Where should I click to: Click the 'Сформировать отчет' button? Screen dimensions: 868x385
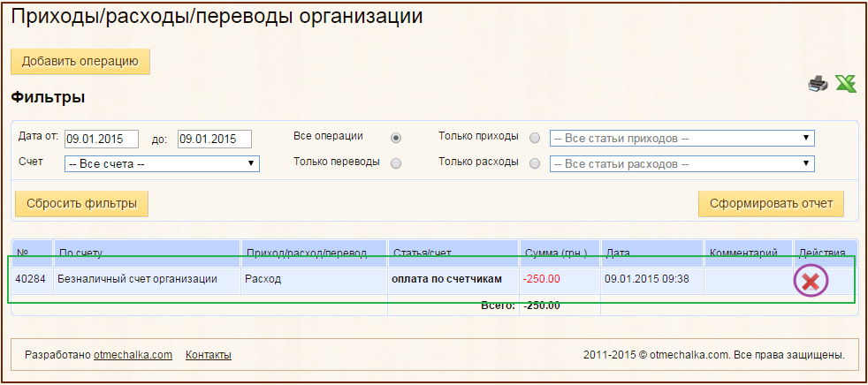coord(772,204)
